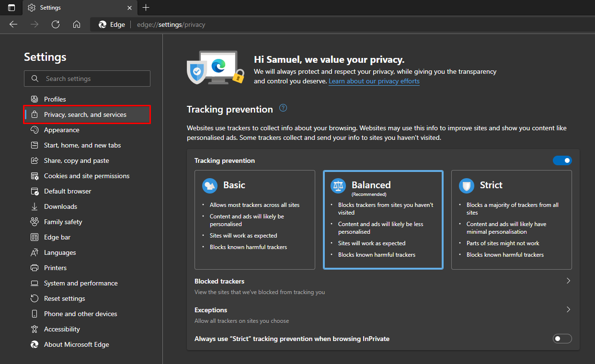
Task: Close the Settings tab
Action: (129, 8)
